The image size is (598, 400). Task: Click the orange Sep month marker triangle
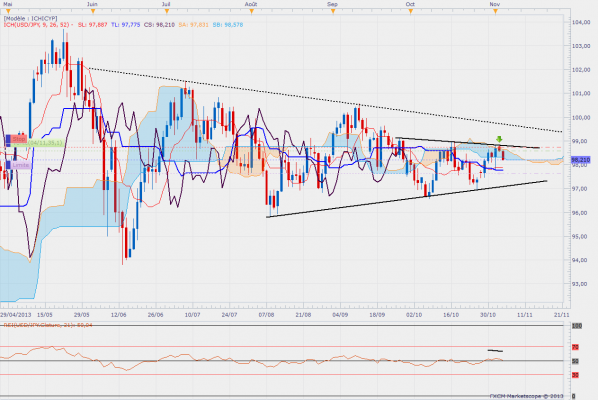coord(333,11)
